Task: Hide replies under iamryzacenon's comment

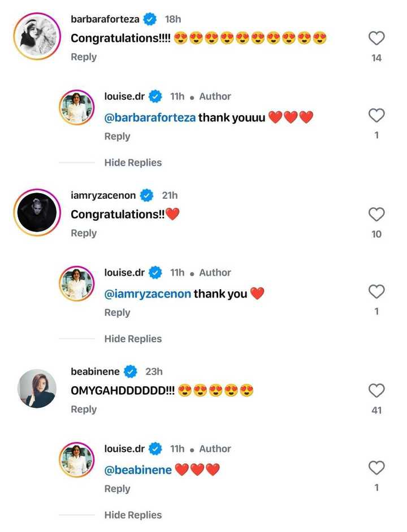Action: [x=133, y=339]
